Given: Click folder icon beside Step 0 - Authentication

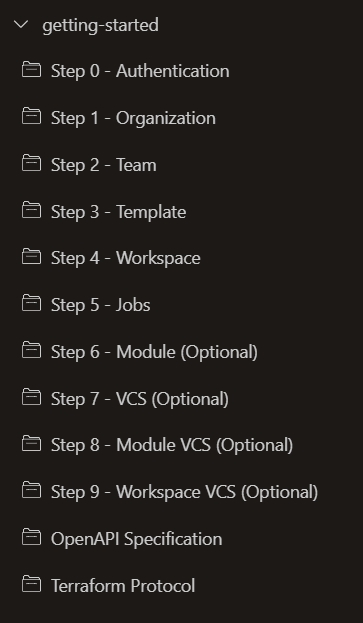Looking at the screenshot, I should (x=31, y=70).
